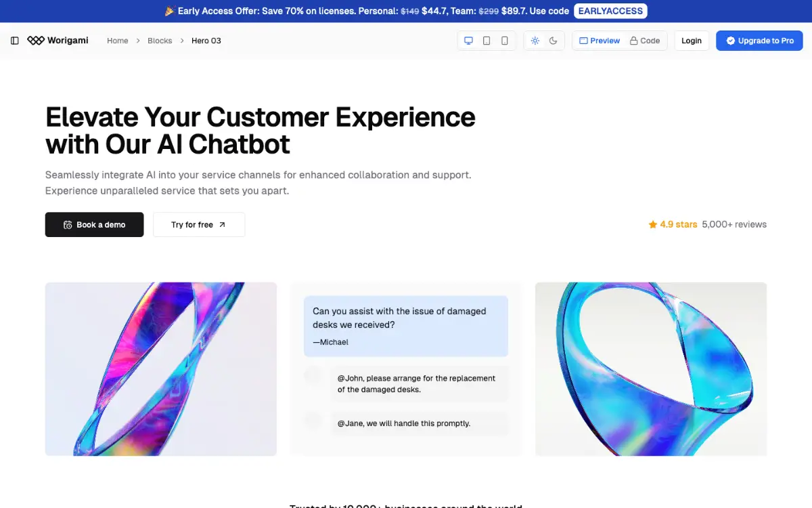This screenshot has width=812, height=508.
Task: Select the mobile viewport icon
Action: 505,41
